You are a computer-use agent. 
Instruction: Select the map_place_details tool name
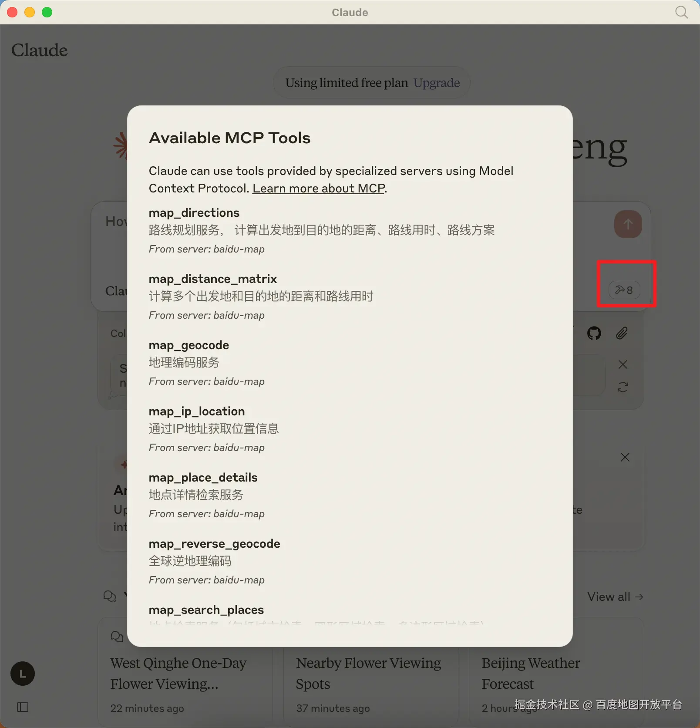[203, 478]
